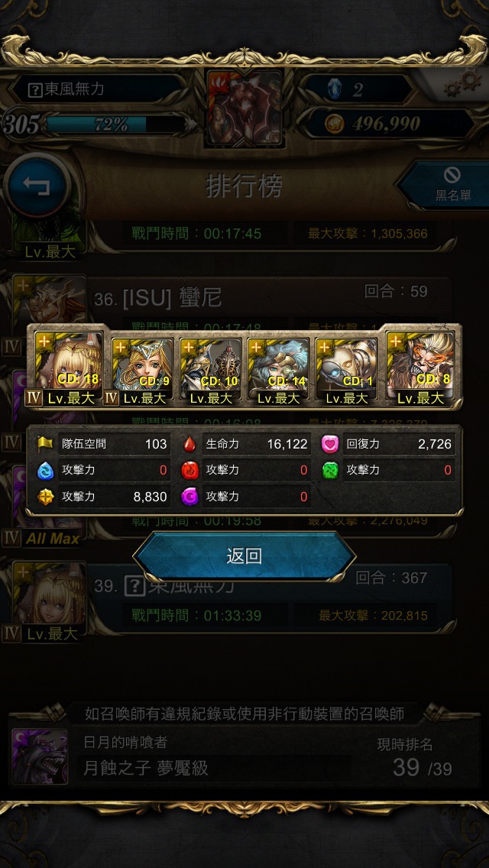Open the 黑名單 blacklist button
The width and height of the screenshot is (489, 868).
coord(448,184)
